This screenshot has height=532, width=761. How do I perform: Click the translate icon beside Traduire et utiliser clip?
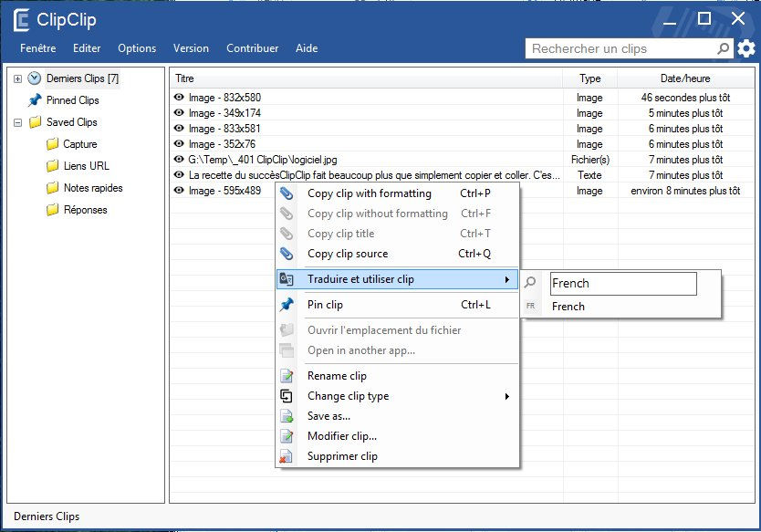[287, 279]
